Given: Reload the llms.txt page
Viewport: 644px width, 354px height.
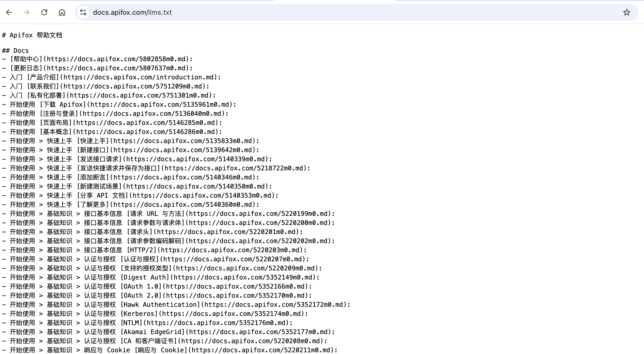Looking at the screenshot, I should 44,12.
